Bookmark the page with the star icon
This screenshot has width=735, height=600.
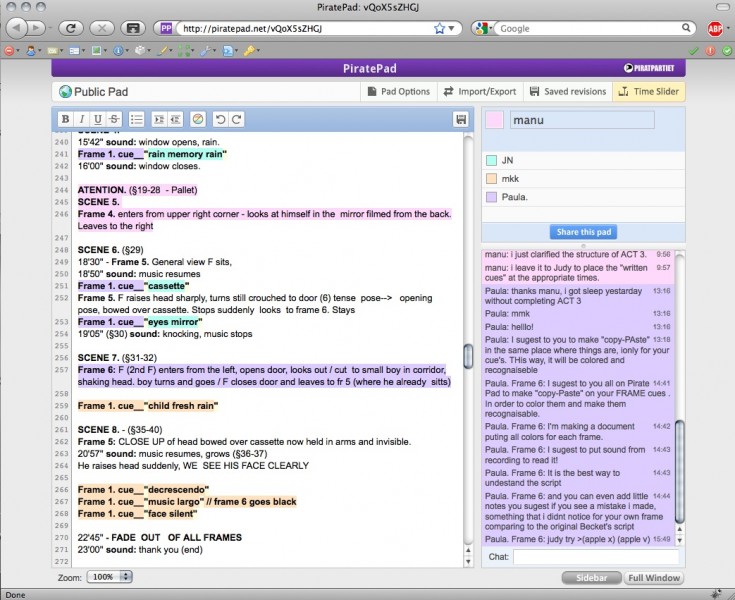click(x=439, y=29)
